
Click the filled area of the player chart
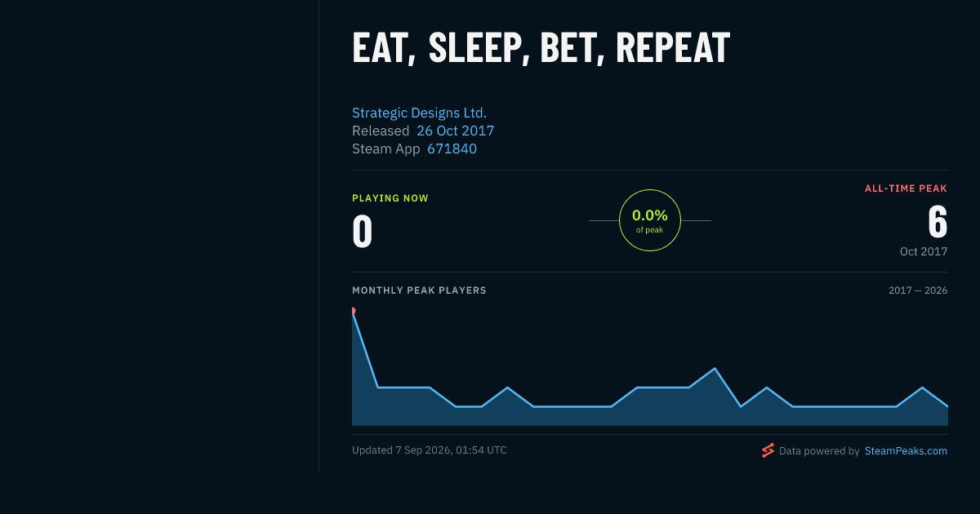click(x=649, y=412)
